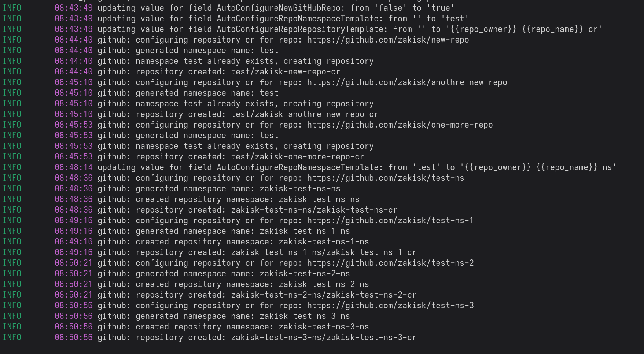Click the 'test/zakisk-one-more-repo-cr' repository name

pyautogui.click(x=297, y=157)
